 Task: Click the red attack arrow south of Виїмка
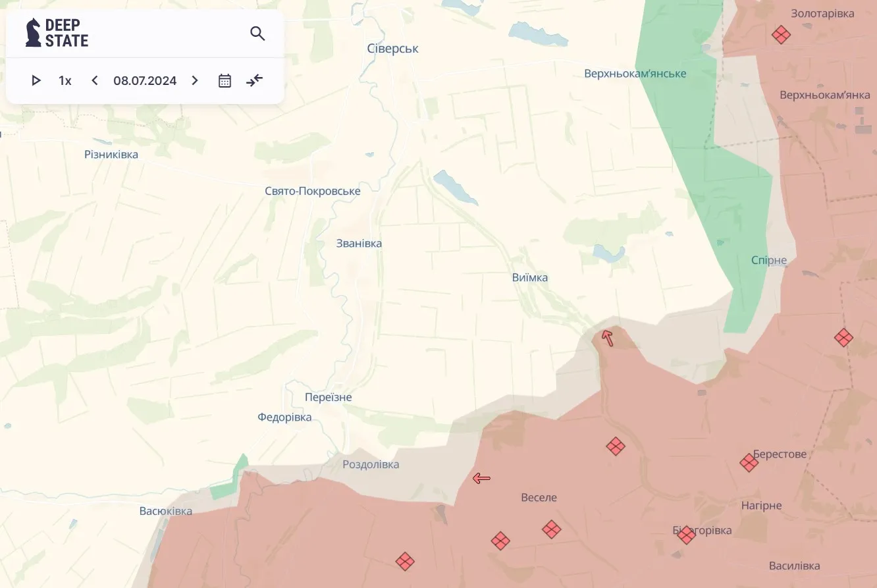coord(607,338)
